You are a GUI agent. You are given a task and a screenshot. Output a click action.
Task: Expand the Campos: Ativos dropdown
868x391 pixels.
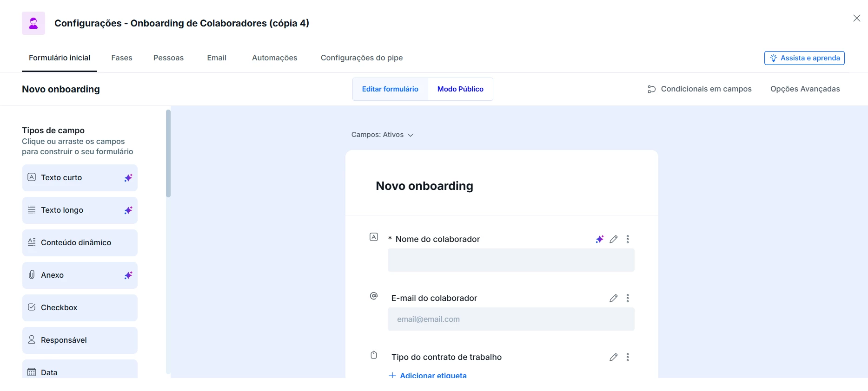pyautogui.click(x=382, y=135)
